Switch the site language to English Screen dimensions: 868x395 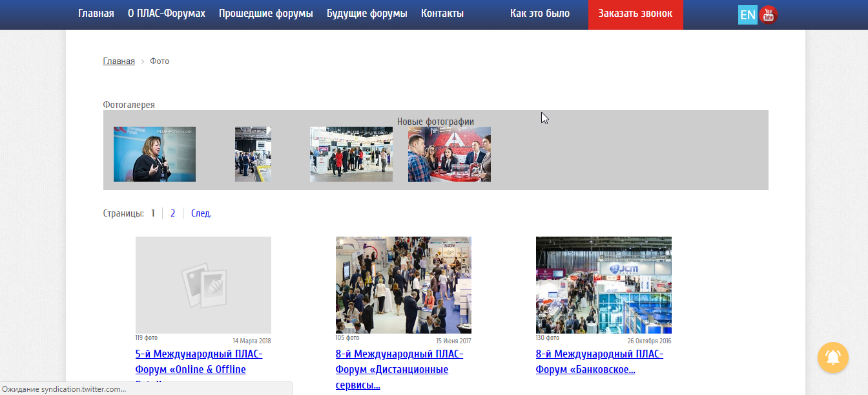click(748, 14)
